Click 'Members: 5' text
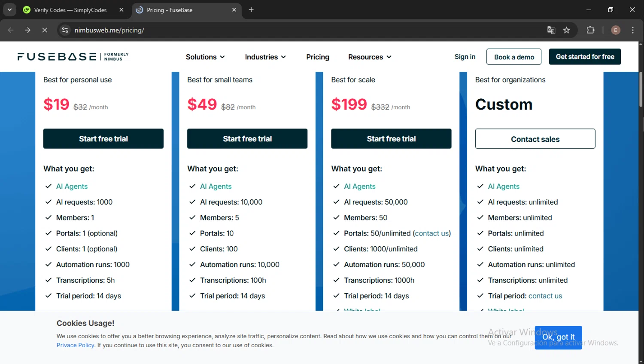The width and height of the screenshot is (644, 364). [219, 217]
